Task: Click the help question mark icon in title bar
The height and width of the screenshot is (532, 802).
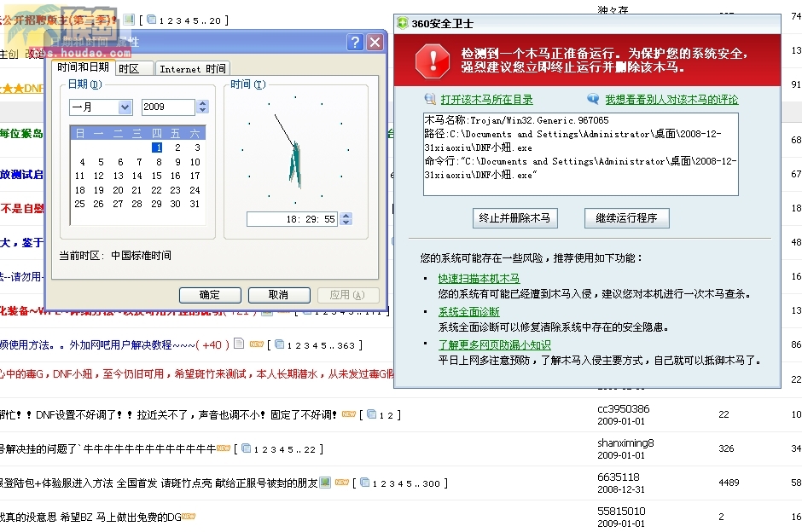Action: (355, 42)
